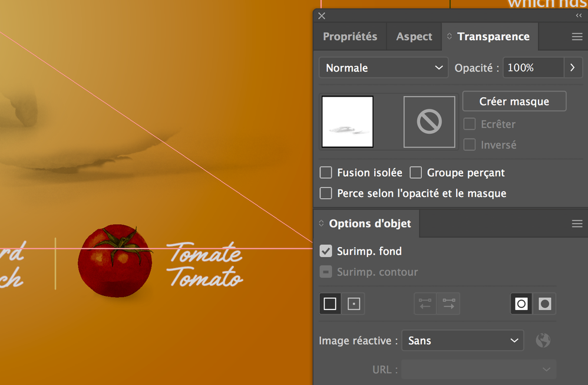Open Options d'objet panel hamburger menu
588x385 pixels.
[577, 223]
